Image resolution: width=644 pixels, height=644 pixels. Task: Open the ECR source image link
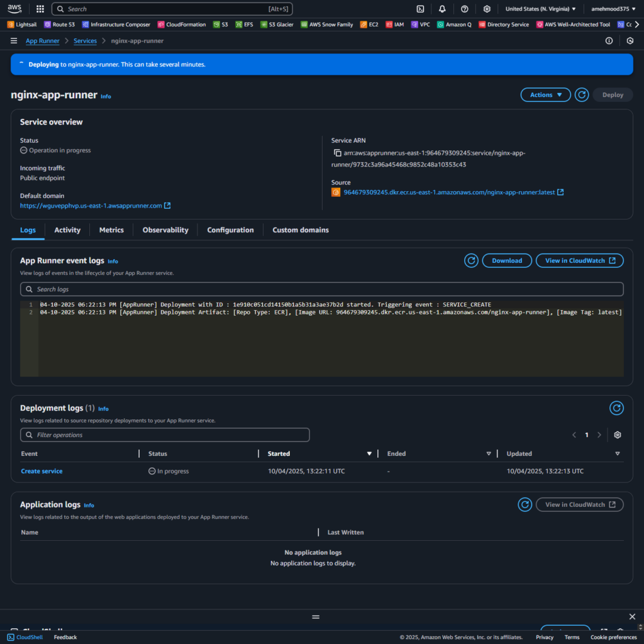453,192
